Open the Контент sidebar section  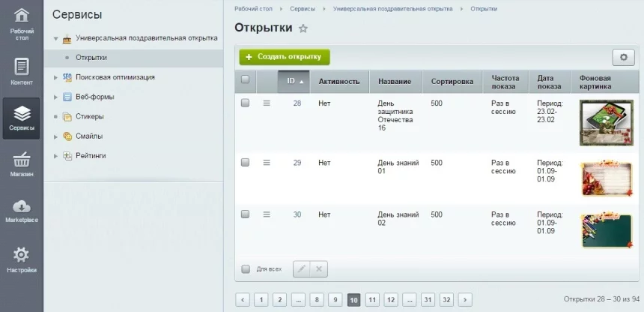tap(22, 71)
